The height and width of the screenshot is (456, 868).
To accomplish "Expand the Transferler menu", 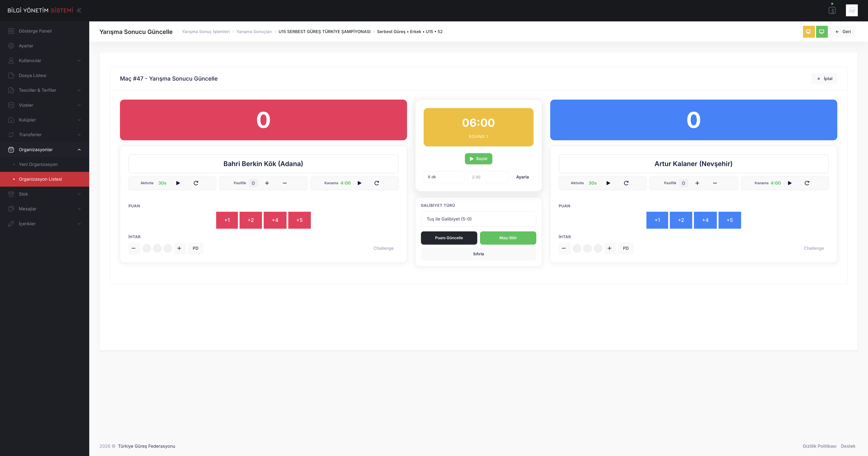I will [x=44, y=135].
